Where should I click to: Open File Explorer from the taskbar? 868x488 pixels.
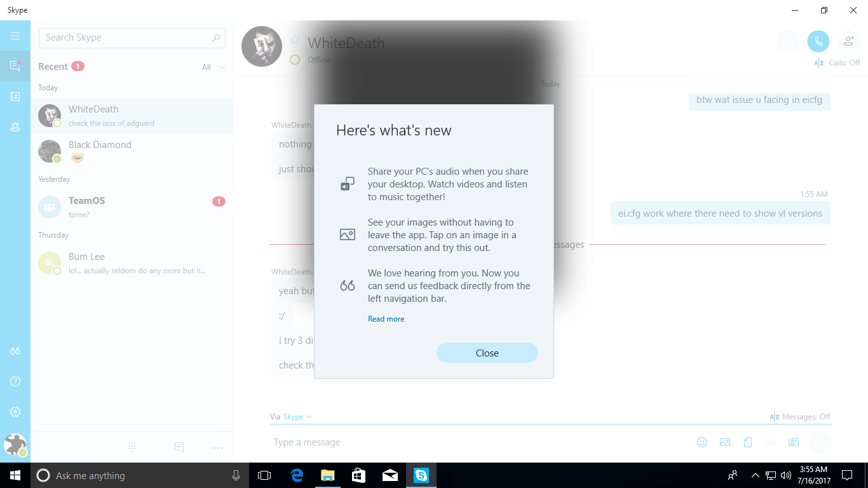(327, 475)
